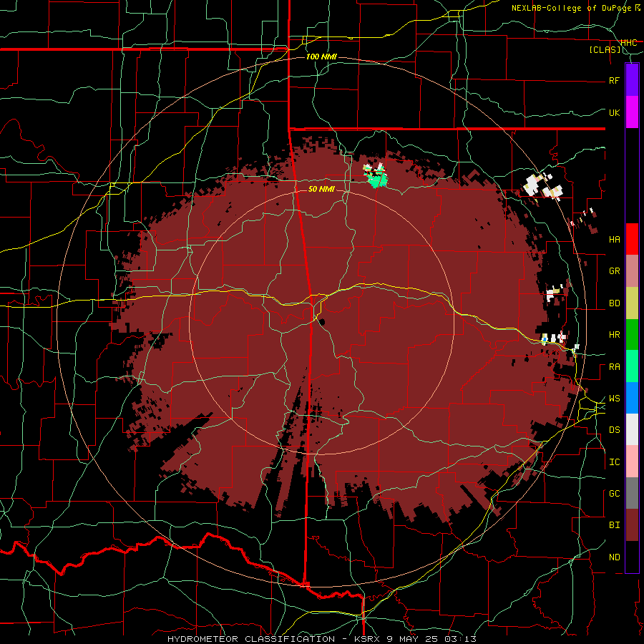Click the RF purple legend swatch
The width and height of the screenshot is (644, 644).
tap(632, 80)
